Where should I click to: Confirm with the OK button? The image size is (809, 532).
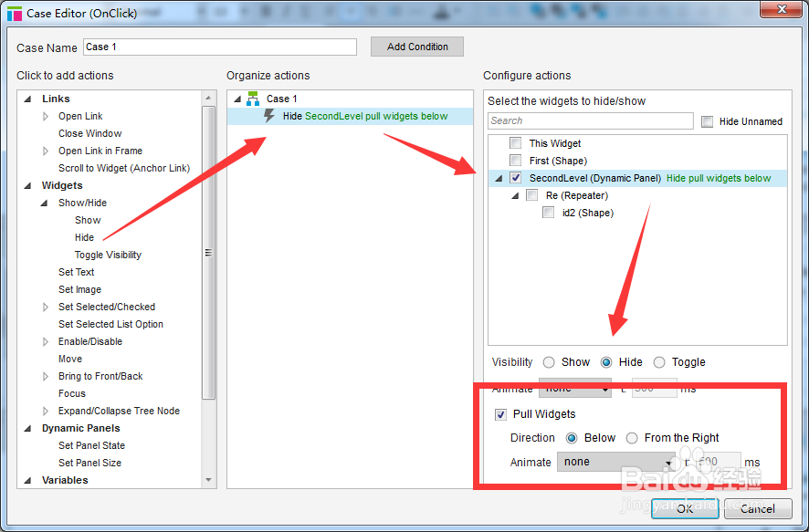point(685,509)
